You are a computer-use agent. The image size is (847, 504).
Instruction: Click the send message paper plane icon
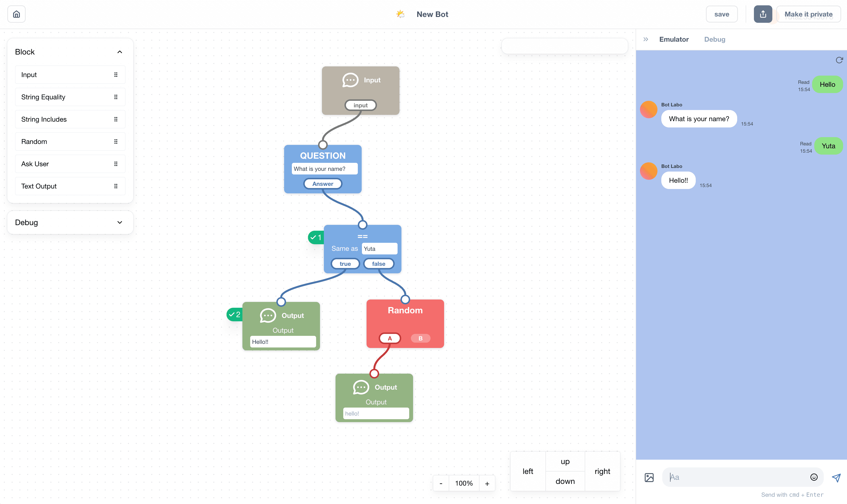(836, 478)
